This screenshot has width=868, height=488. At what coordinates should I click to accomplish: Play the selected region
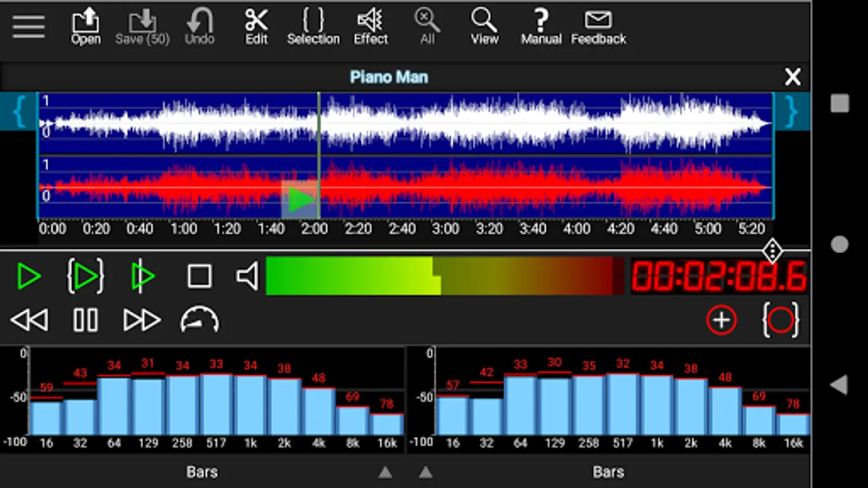(86, 277)
